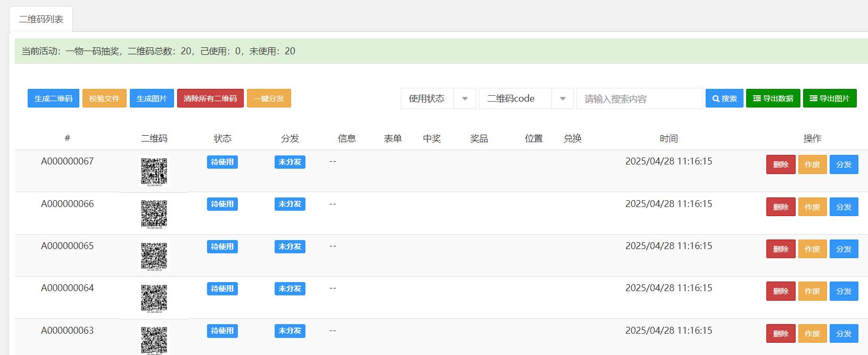Click the 操作 column header
The height and width of the screenshot is (355, 868).
[x=812, y=138]
